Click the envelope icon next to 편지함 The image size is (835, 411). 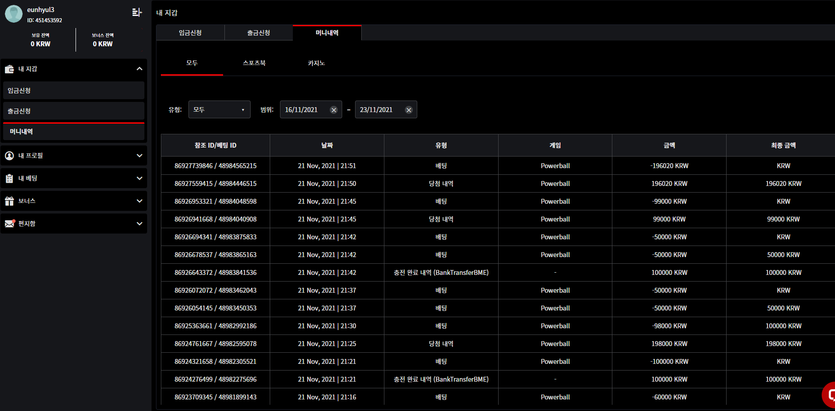[9, 224]
